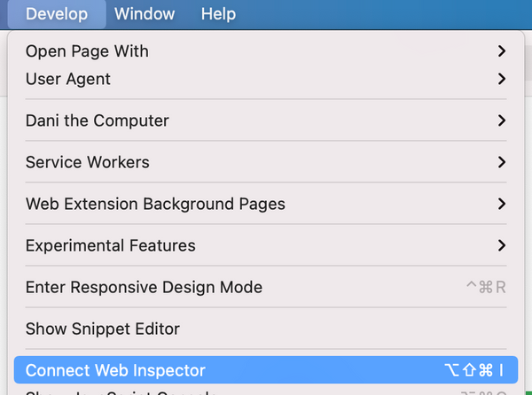Open the Window menu
Viewport: 532px width, 395px height.
[145, 14]
